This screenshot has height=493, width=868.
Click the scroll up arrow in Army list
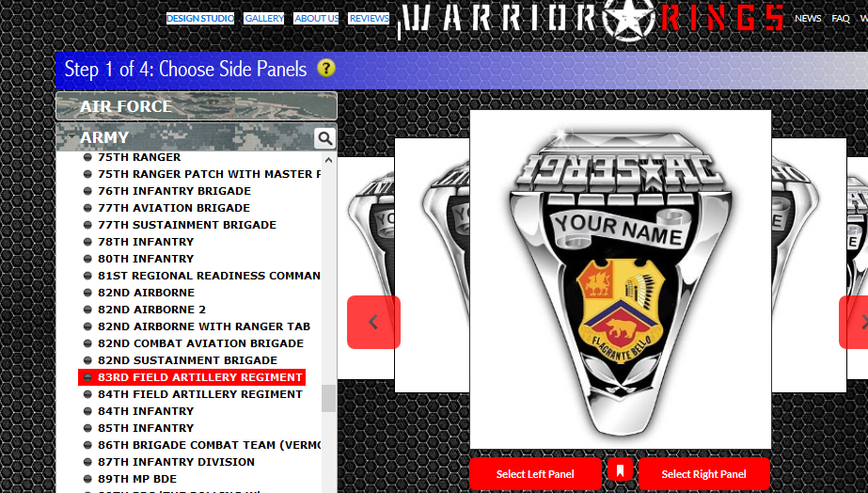[x=328, y=160]
